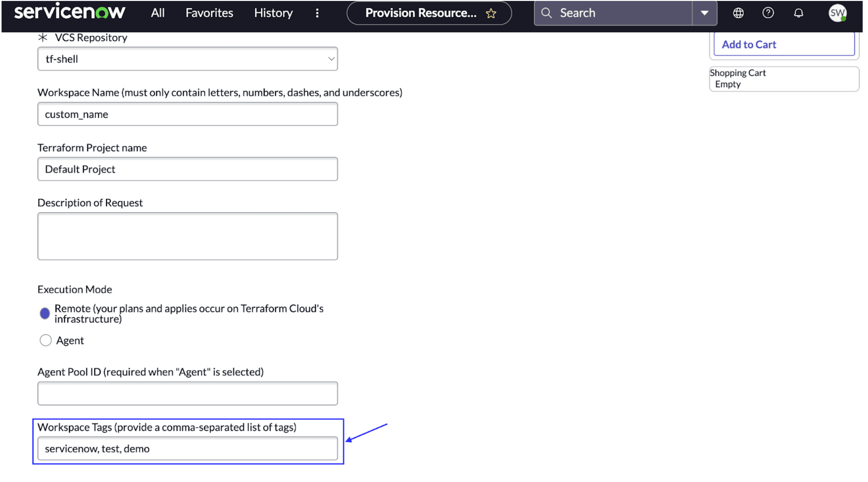This screenshot has width=868, height=482.
Task: Click the Description of Request text area
Action: point(187,236)
